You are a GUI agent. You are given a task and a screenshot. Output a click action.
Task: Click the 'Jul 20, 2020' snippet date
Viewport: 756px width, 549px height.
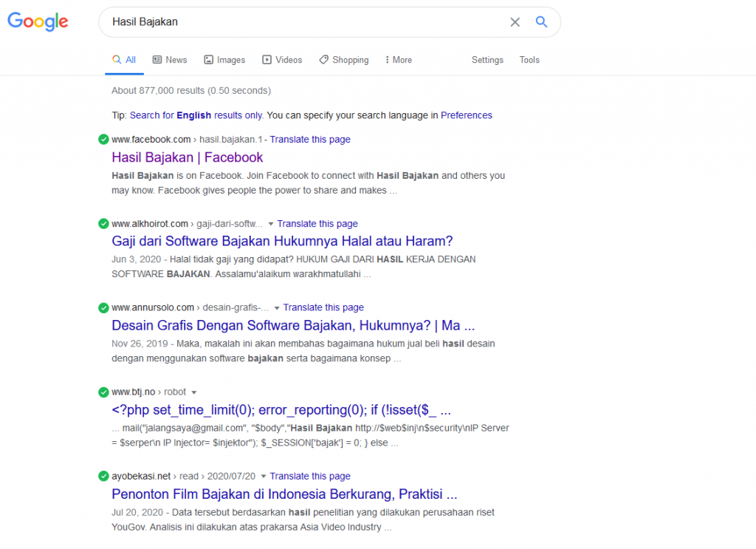(x=137, y=512)
